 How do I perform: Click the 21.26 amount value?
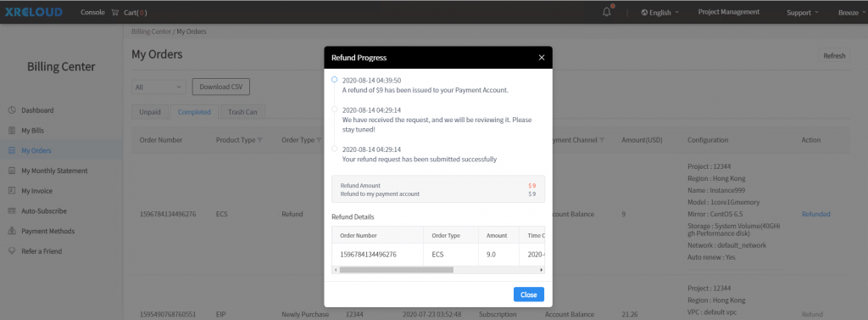pyautogui.click(x=630, y=314)
